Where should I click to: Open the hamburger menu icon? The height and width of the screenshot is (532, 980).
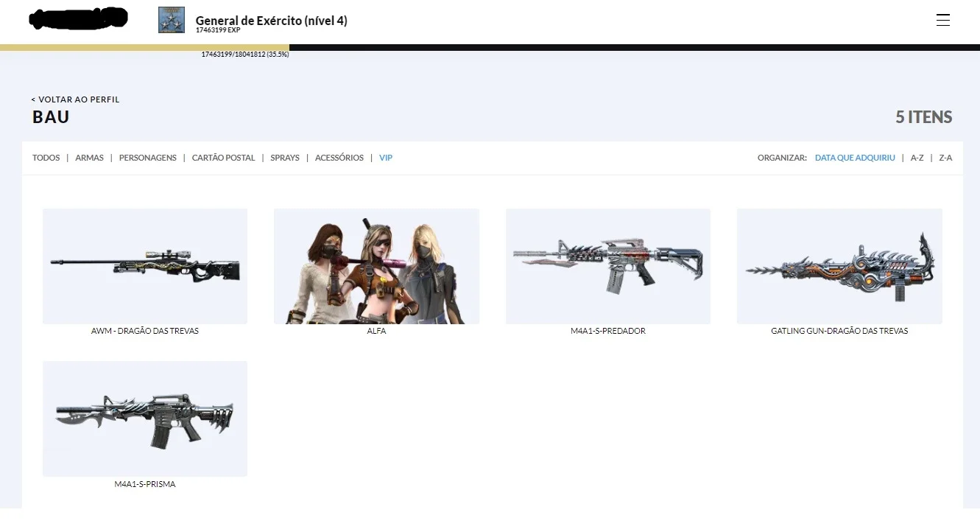tap(942, 20)
